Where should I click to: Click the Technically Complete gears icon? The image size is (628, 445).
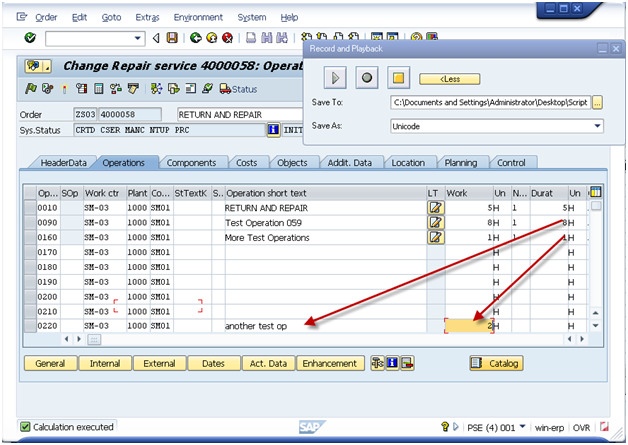click(48, 89)
